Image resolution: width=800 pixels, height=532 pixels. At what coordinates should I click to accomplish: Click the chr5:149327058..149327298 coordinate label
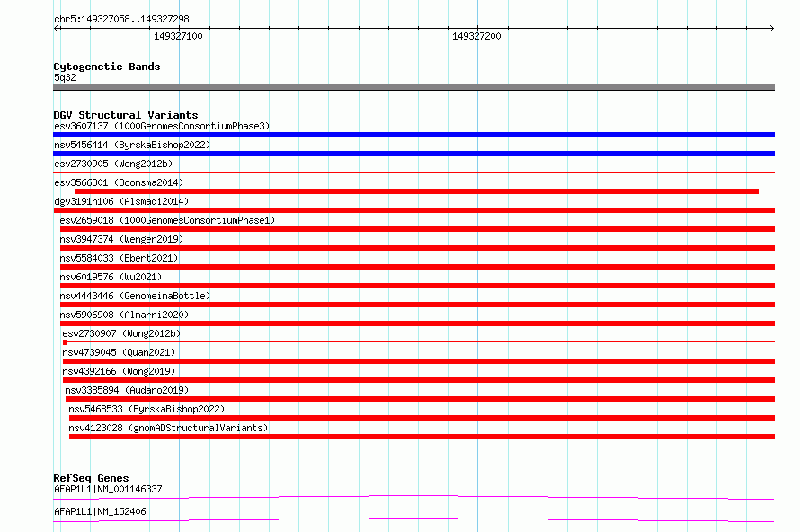[x=121, y=19]
